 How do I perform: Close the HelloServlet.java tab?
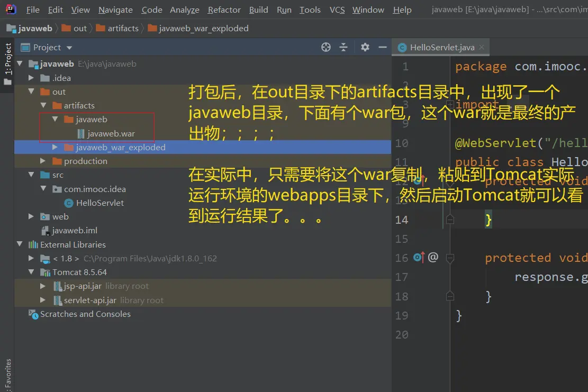click(x=482, y=47)
